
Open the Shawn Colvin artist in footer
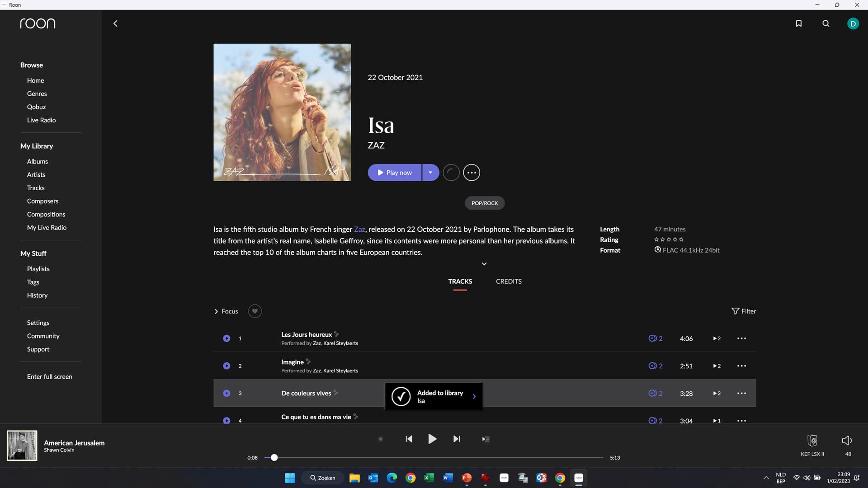59,450
